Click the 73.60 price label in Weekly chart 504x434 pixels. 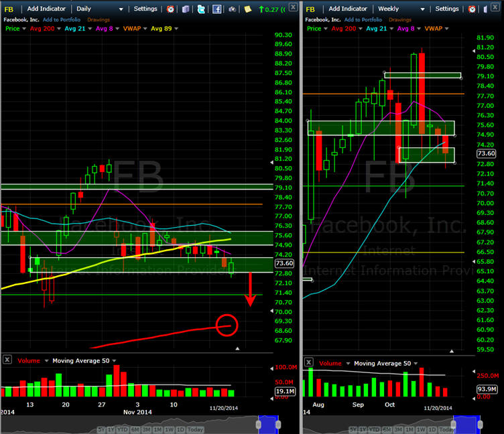pos(486,153)
